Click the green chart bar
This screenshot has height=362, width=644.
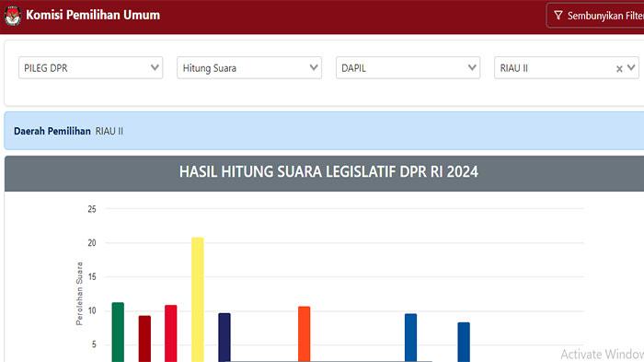[118, 332]
